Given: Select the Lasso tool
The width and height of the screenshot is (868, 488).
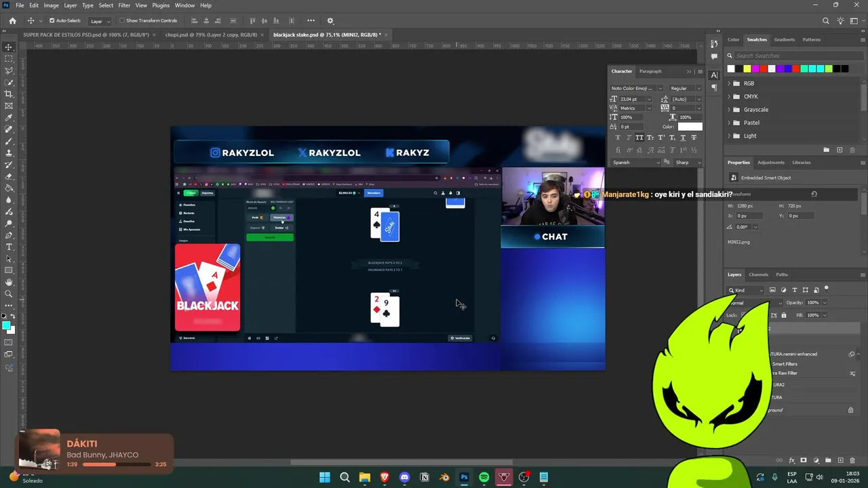Looking at the screenshot, I should coord(9,70).
